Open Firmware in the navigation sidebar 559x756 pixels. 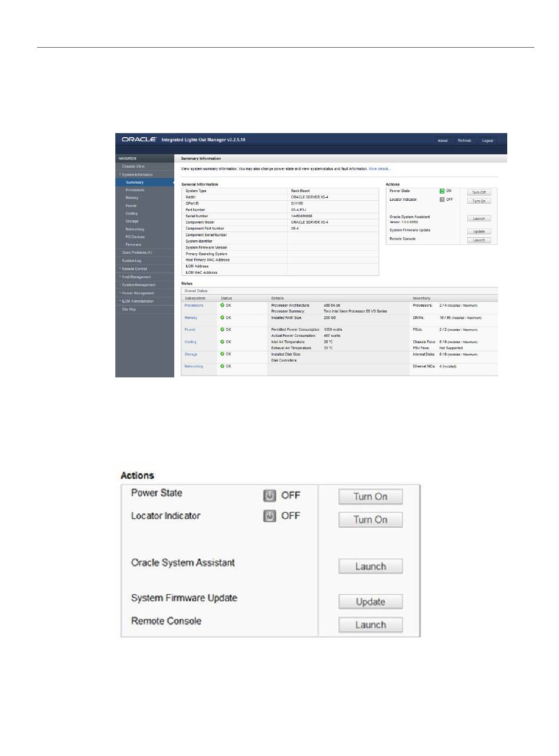click(x=133, y=244)
